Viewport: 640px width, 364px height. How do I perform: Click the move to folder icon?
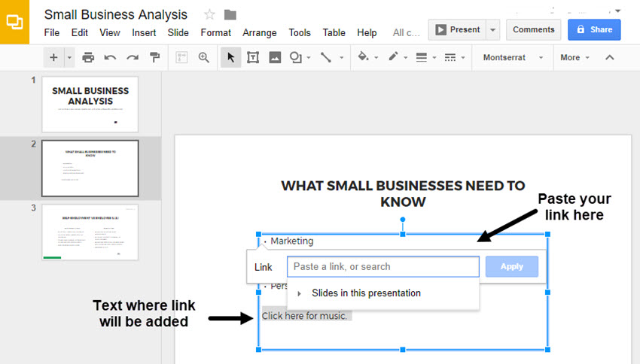click(230, 15)
